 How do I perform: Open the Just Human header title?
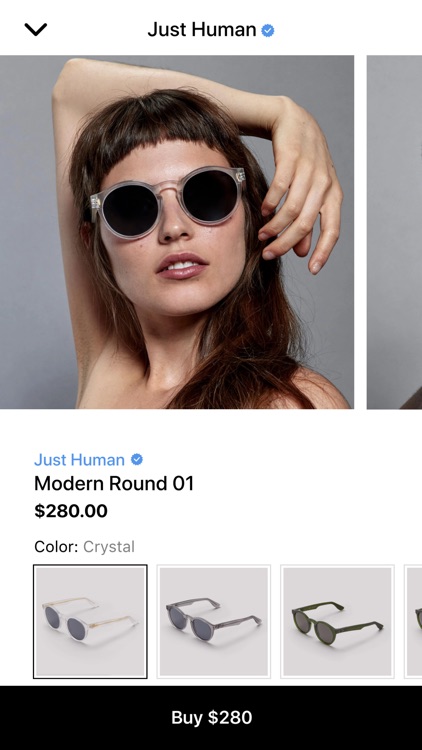202,30
